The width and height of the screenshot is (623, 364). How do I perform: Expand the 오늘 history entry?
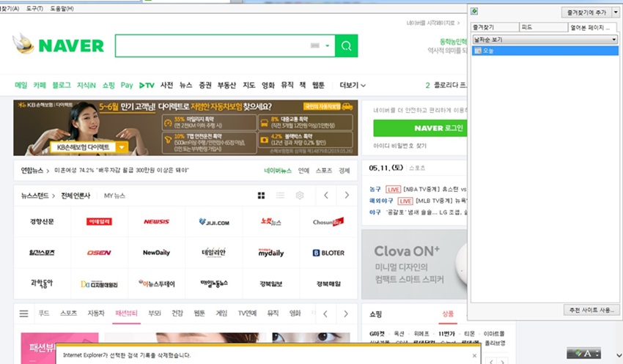tap(545, 51)
